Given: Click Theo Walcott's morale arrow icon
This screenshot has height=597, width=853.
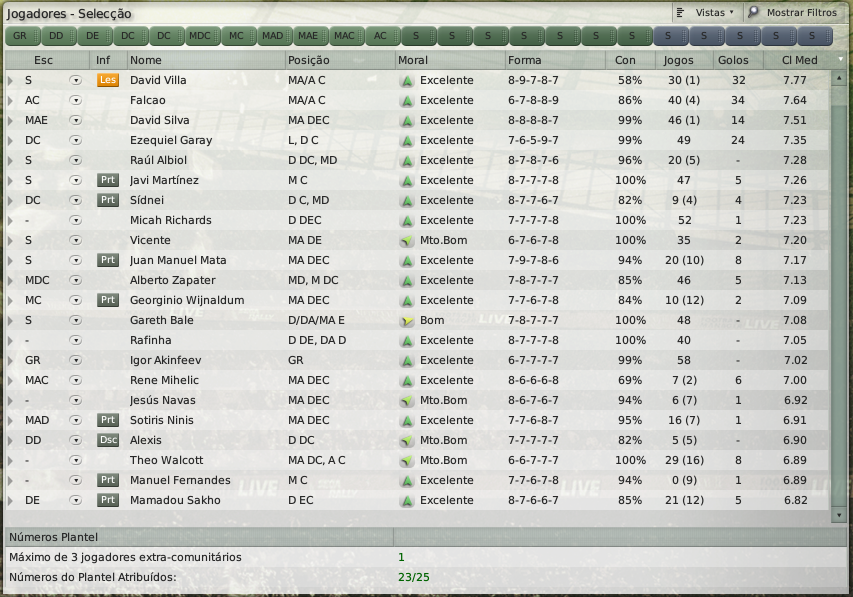Looking at the screenshot, I should coord(406,461).
